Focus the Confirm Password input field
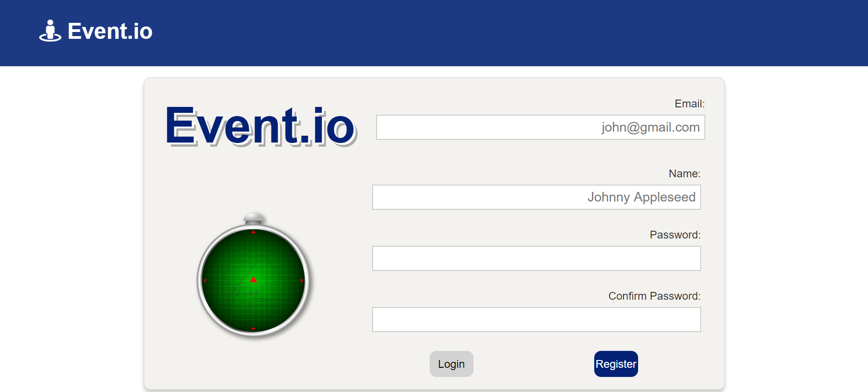The width and height of the screenshot is (868, 392). click(536, 319)
